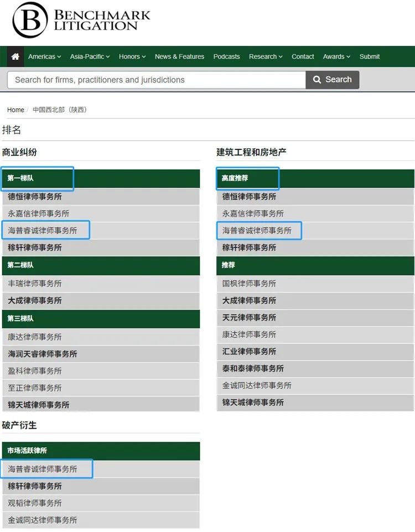Viewport: 415px width, 532px height.
Task: Click the 商业纠纷 section heading
Action: point(19,152)
